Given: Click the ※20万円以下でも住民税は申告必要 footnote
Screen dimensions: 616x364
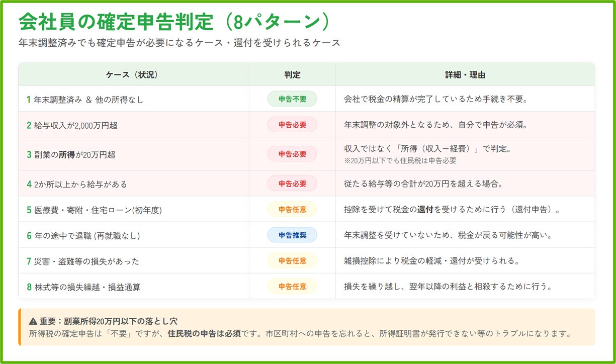Looking at the screenshot, I should pos(400,161).
